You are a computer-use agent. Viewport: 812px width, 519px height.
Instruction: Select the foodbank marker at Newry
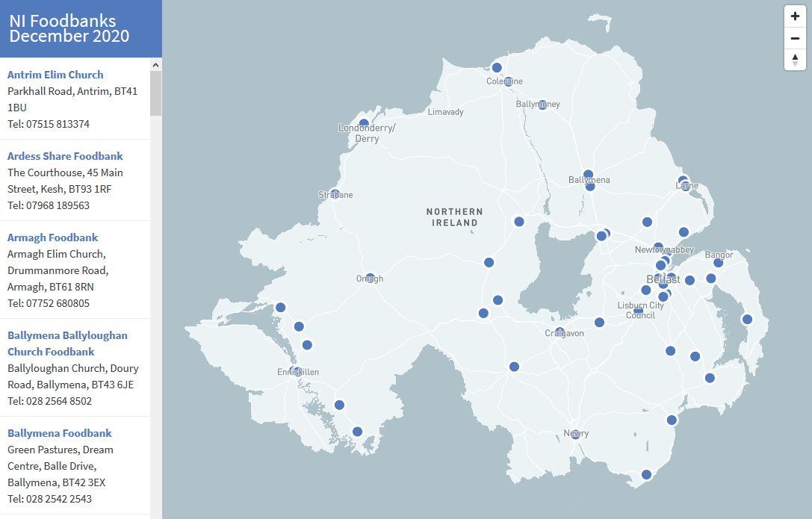pyautogui.click(x=575, y=434)
